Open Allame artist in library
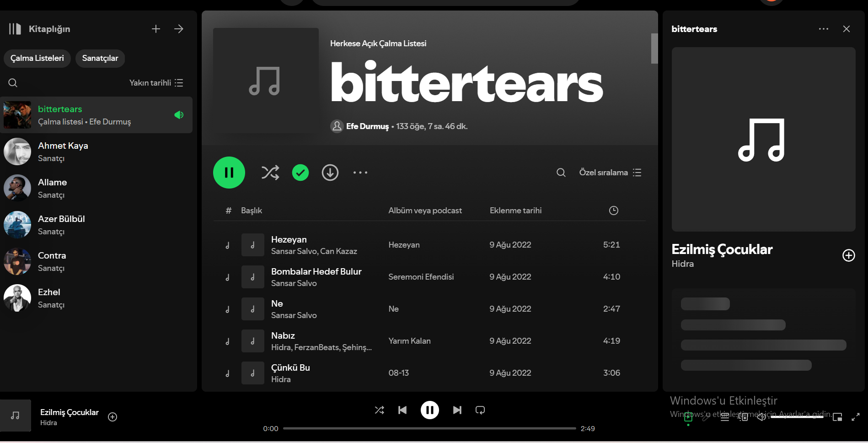 point(96,188)
